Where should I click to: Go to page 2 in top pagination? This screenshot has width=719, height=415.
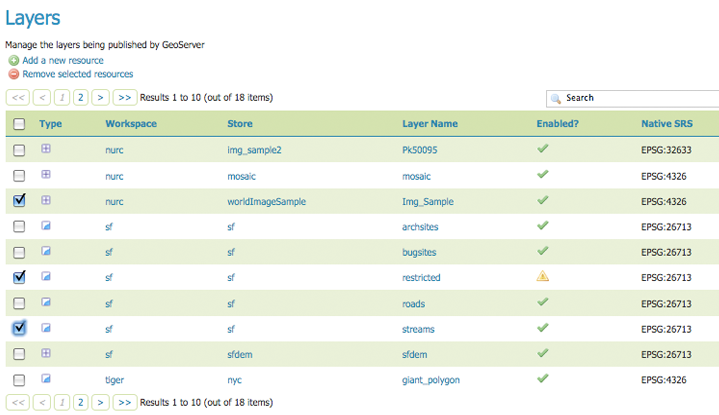coord(80,98)
